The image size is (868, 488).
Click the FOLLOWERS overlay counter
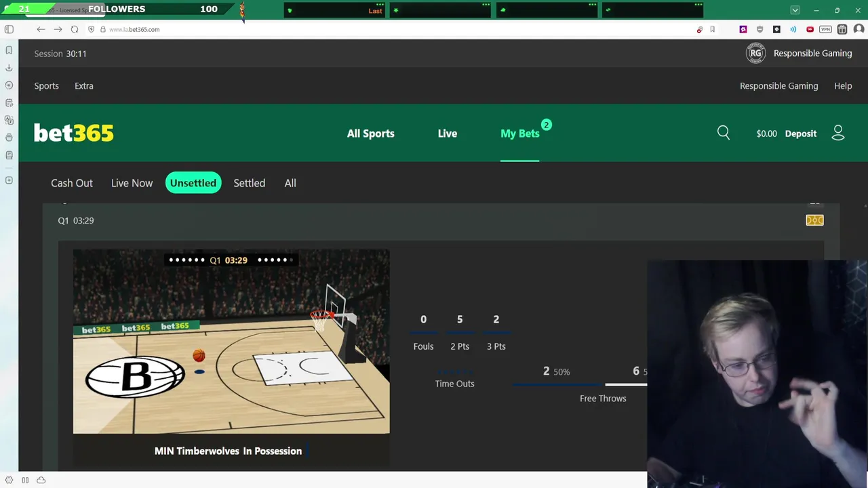(117, 9)
